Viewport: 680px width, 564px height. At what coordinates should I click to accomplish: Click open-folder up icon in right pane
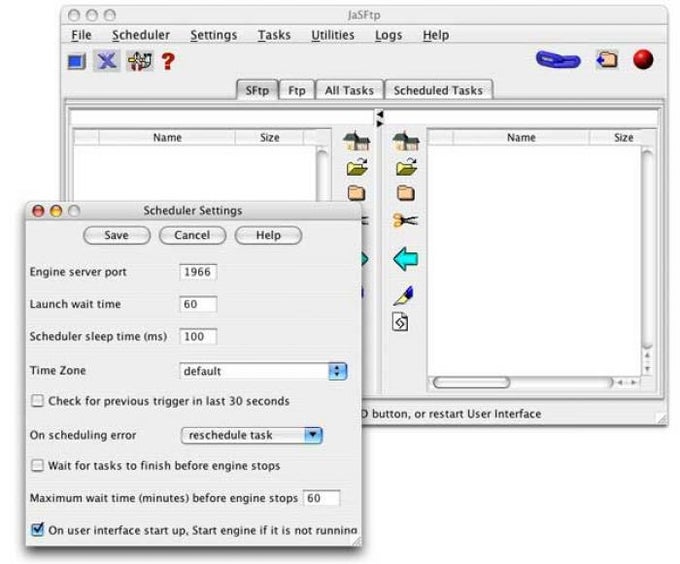point(406,167)
